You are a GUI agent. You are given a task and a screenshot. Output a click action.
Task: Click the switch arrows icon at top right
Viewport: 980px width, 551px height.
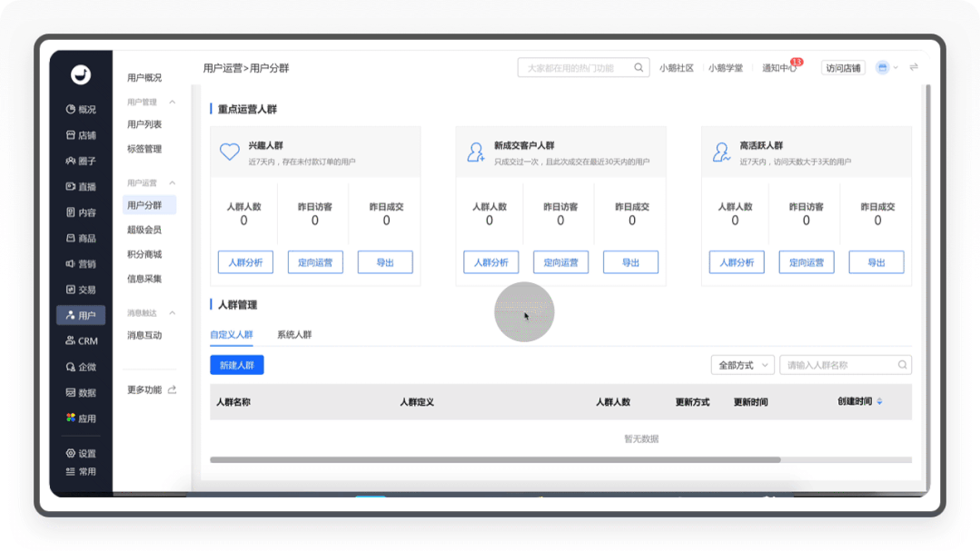click(914, 68)
